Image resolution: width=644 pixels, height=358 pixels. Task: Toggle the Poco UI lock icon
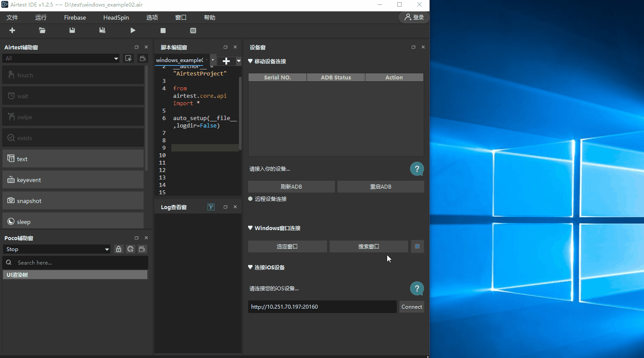point(119,249)
